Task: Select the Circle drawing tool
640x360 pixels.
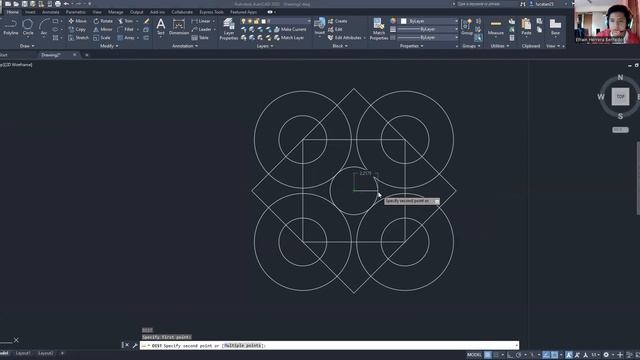Action: 28,27
